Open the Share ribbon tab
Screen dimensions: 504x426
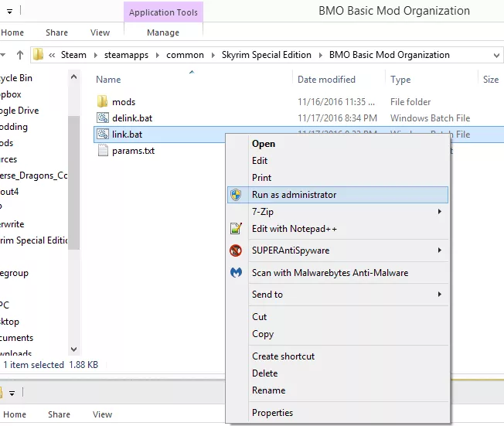[56, 32]
